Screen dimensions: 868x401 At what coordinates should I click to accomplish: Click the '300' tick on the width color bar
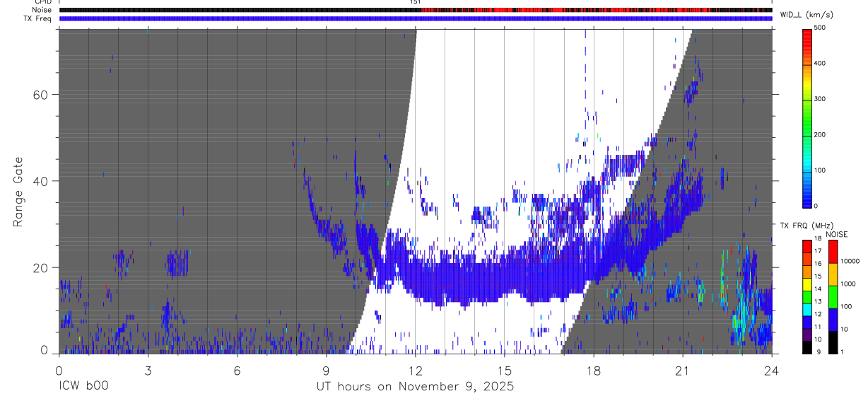(x=819, y=99)
